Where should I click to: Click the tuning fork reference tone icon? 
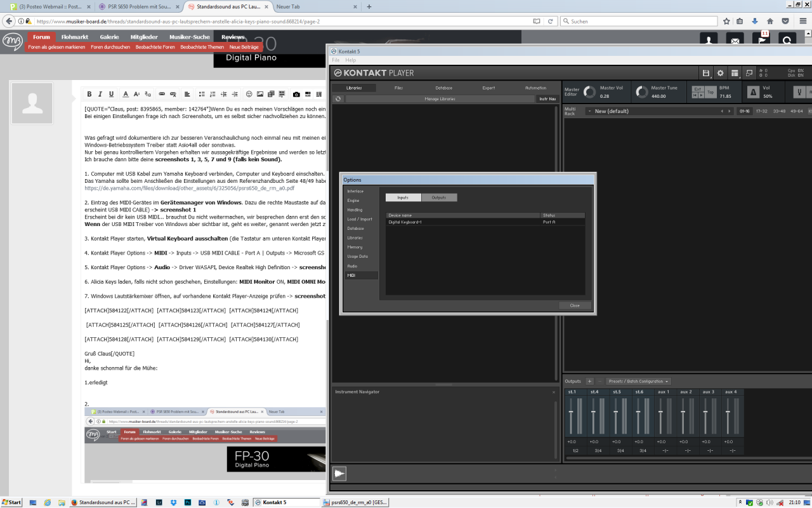800,92
